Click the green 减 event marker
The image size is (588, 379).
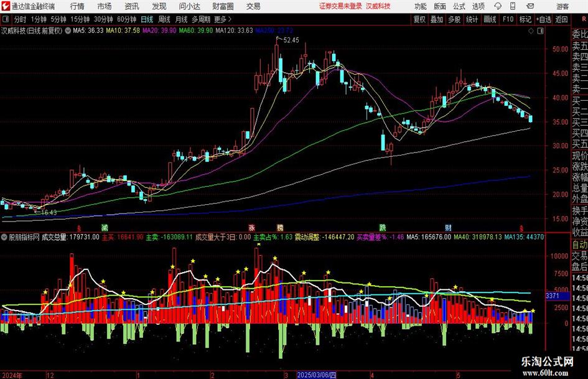pos(105,227)
